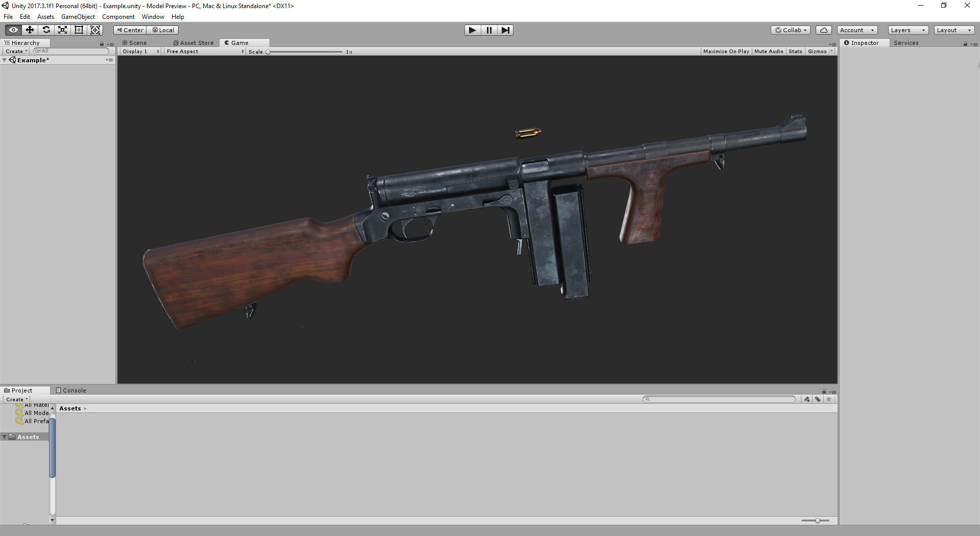Toggle the Stats overlay

coord(795,52)
